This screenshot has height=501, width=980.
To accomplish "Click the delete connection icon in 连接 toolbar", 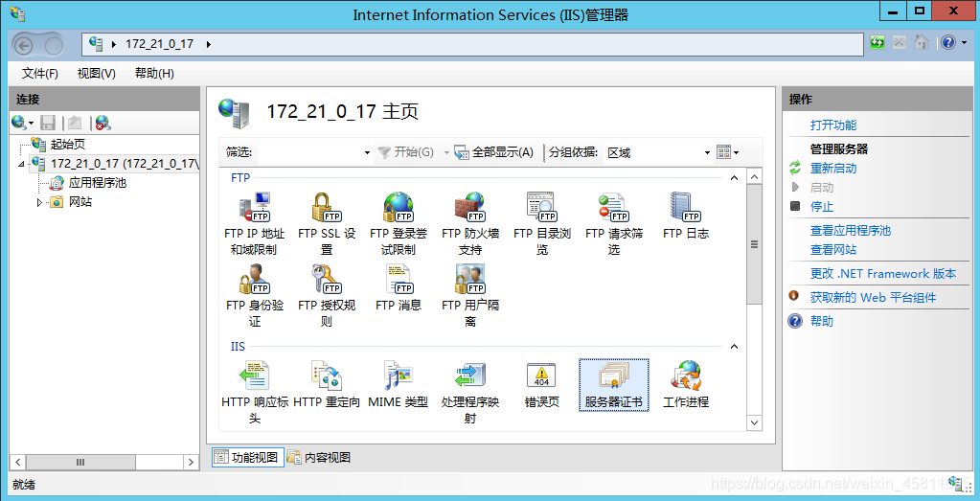I will (103, 123).
